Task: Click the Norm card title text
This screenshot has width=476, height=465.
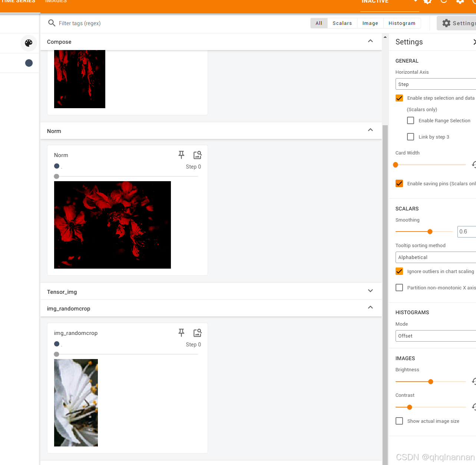Action: (x=61, y=155)
